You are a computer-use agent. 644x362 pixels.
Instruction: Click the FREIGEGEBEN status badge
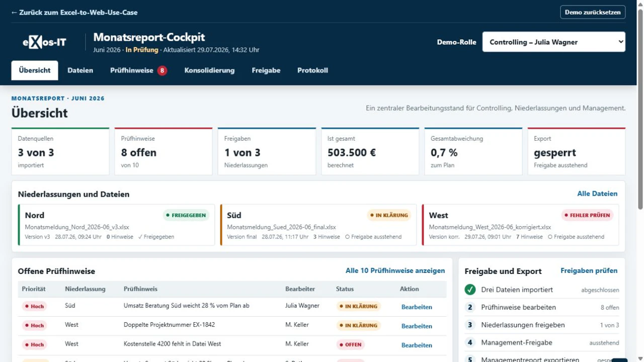click(186, 215)
